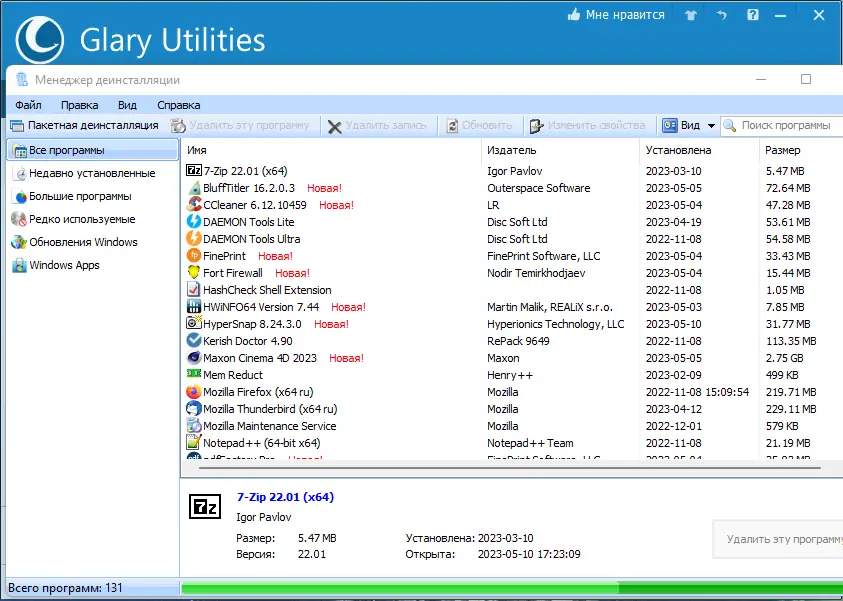Image resolution: width=843 pixels, height=601 pixels.
Task: Click publisher 'Outerspace Software' cell
Action: [x=539, y=188]
